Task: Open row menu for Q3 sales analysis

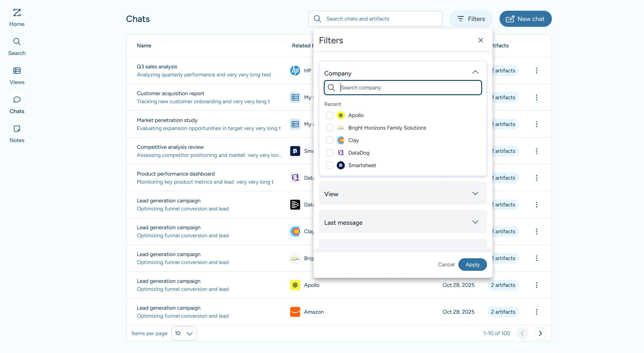Action: pyautogui.click(x=536, y=70)
